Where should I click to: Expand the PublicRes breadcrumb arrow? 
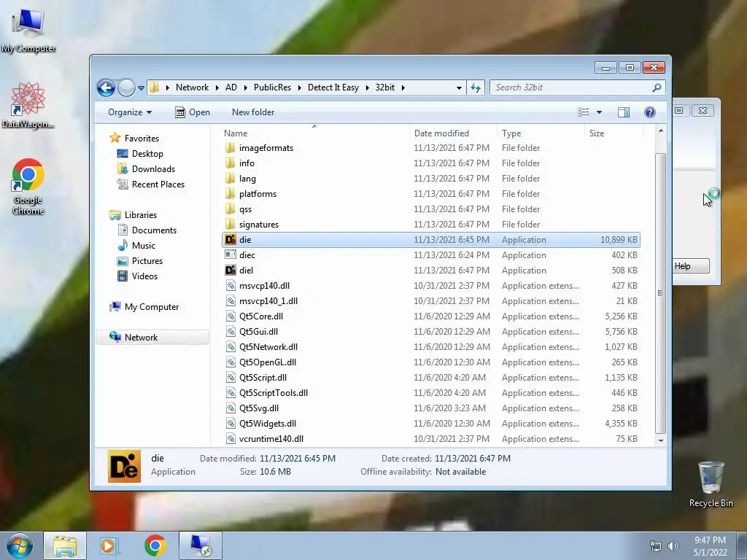[x=299, y=87]
